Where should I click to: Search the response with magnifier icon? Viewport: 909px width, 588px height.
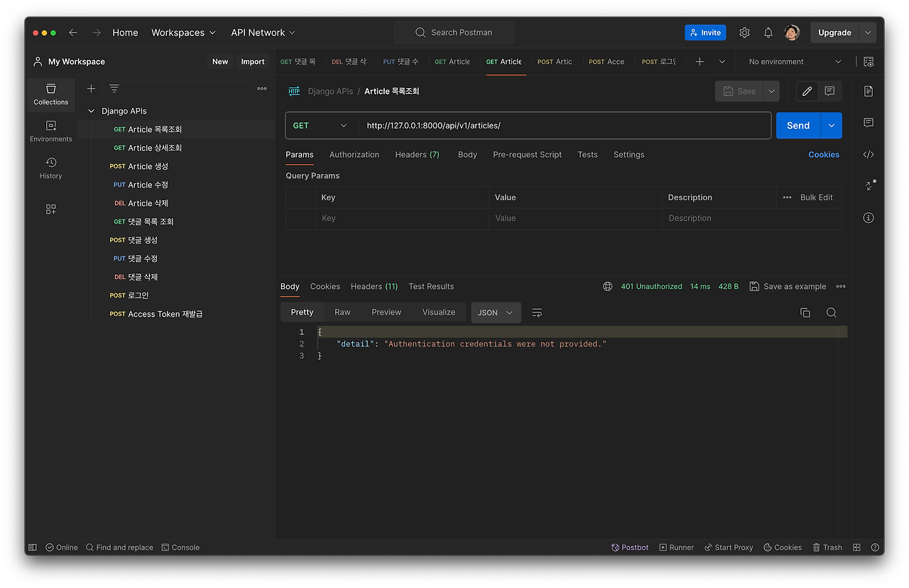click(831, 312)
